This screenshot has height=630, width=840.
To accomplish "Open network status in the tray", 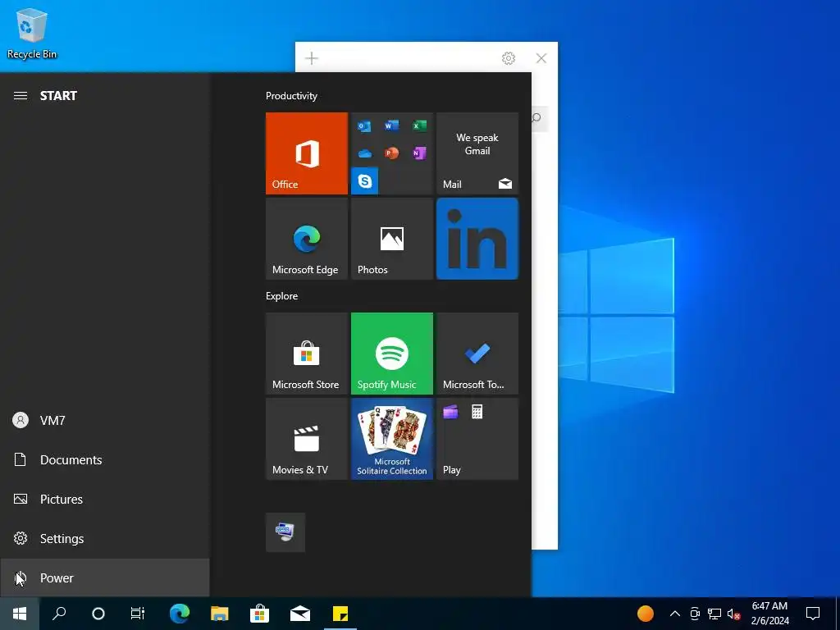I will [x=714, y=614].
